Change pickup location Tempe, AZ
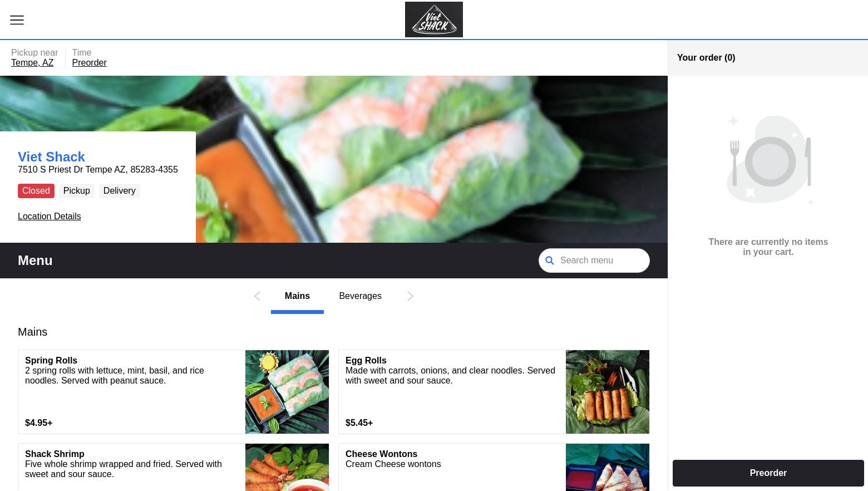Screen dimensions: 868x491 click(32, 63)
